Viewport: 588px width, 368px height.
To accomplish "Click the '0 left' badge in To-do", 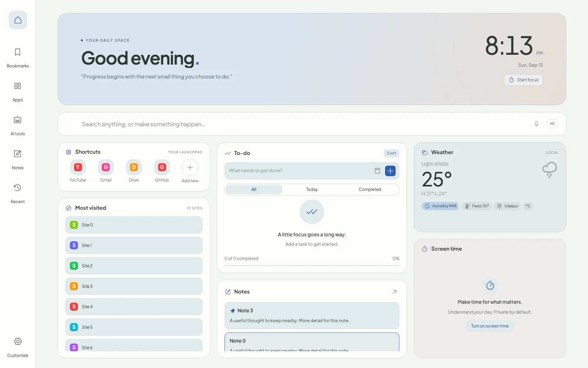I will [391, 153].
